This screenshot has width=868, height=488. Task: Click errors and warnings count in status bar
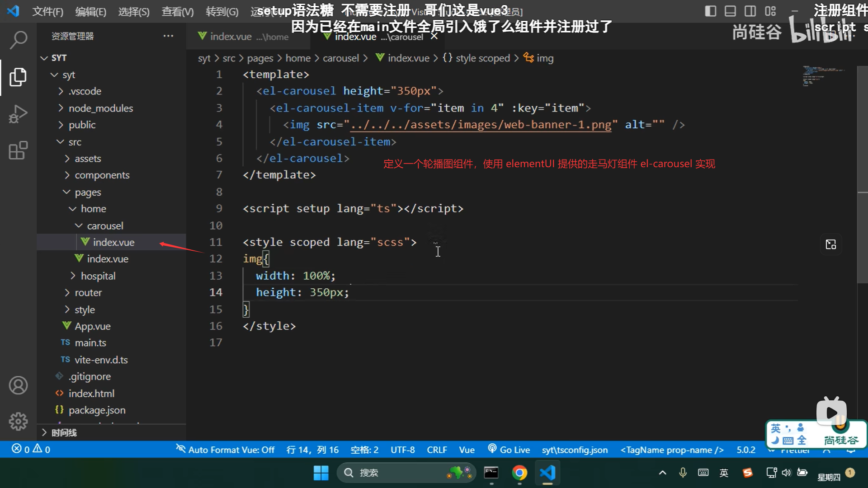click(31, 449)
